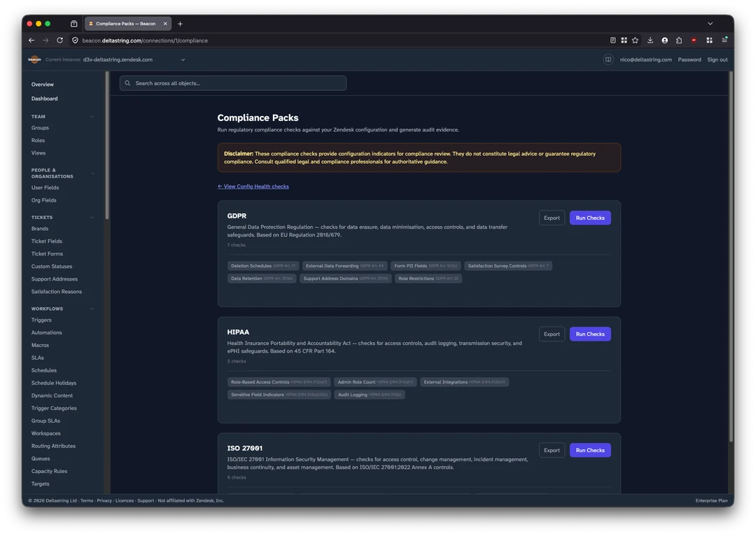Collapse the Team sidebar section

(x=92, y=117)
